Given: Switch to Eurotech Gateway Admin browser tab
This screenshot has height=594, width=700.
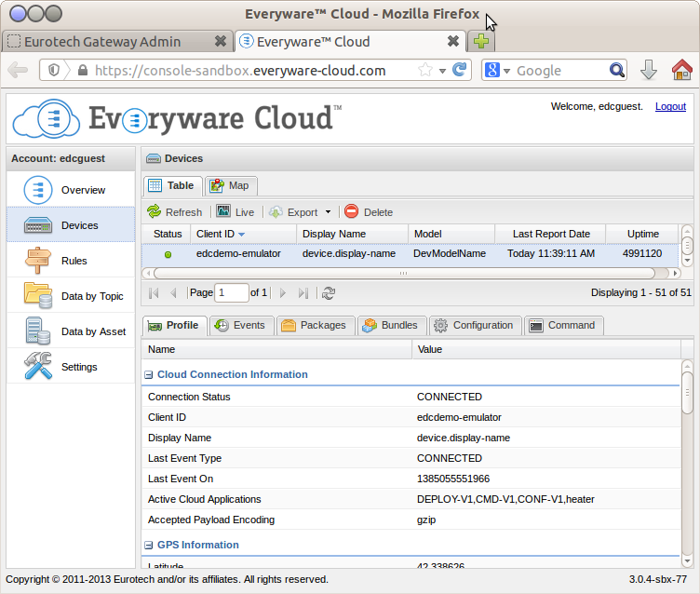Looking at the screenshot, I should coord(117,42).
